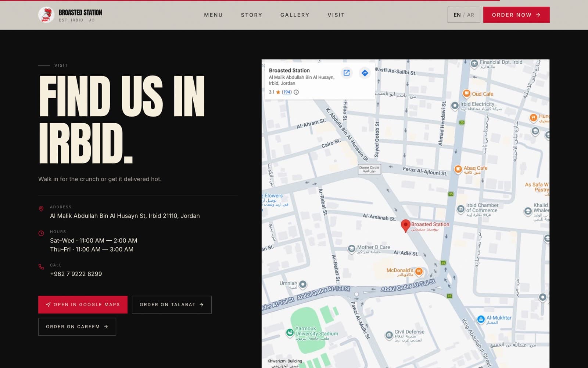Select Abaq Cafe marker on map
This screenshot has width=588, height=368.
click(x=458, y=169)
